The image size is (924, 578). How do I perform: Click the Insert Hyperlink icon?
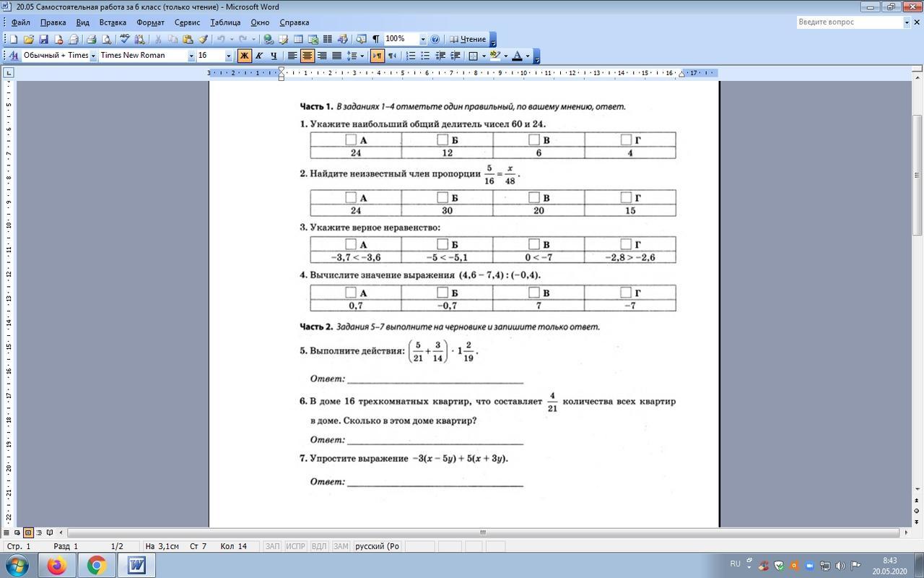[269, 39]
